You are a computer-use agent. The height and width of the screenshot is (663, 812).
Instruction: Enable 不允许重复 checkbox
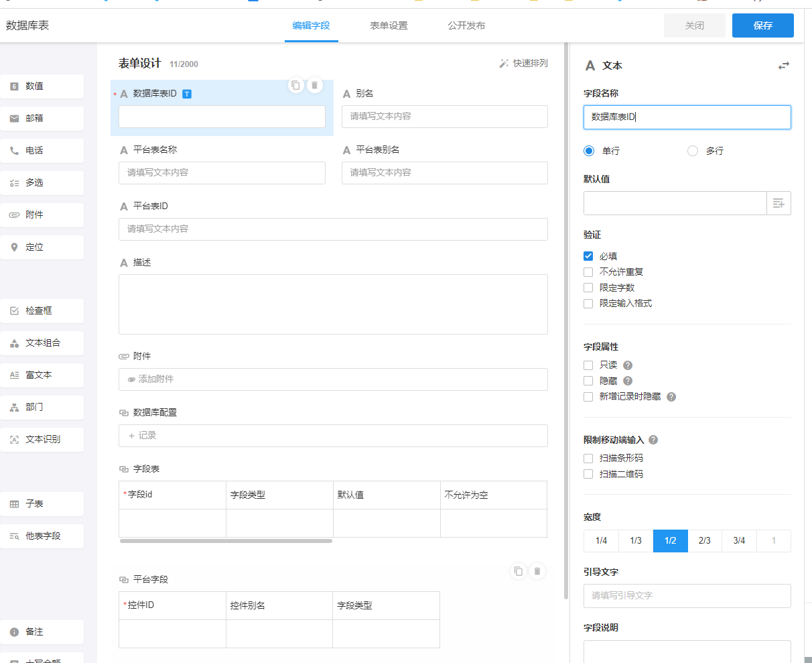click(588, 272)
